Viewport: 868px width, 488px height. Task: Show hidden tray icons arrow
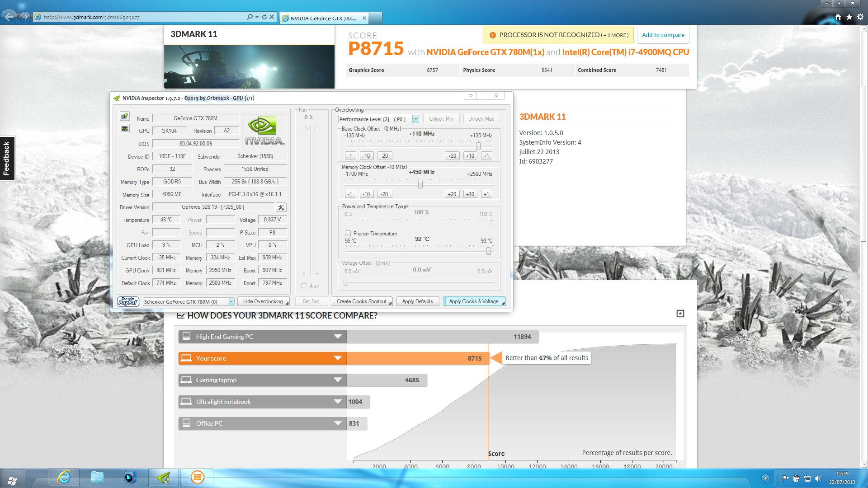click(765, 478)
